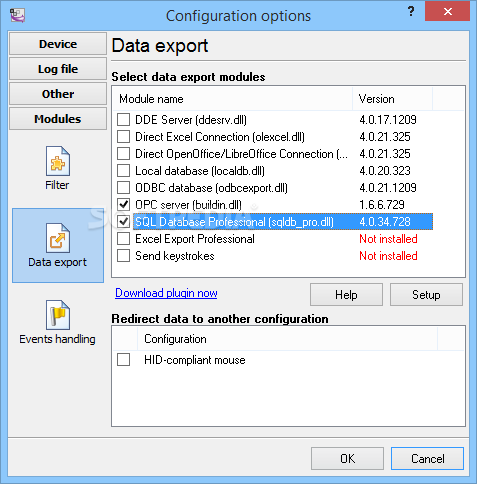
Task: Click the application icon in title bar
Action: click(x=17, y=15)
